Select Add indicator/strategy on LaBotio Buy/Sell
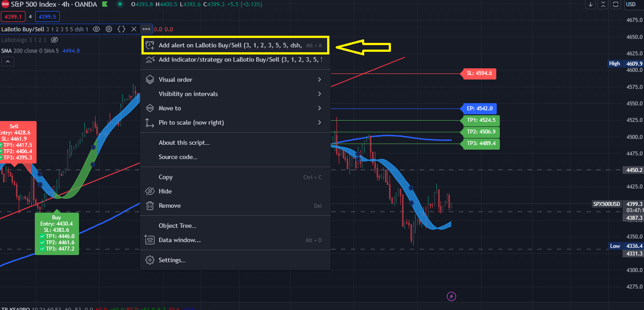 [235, 59]
